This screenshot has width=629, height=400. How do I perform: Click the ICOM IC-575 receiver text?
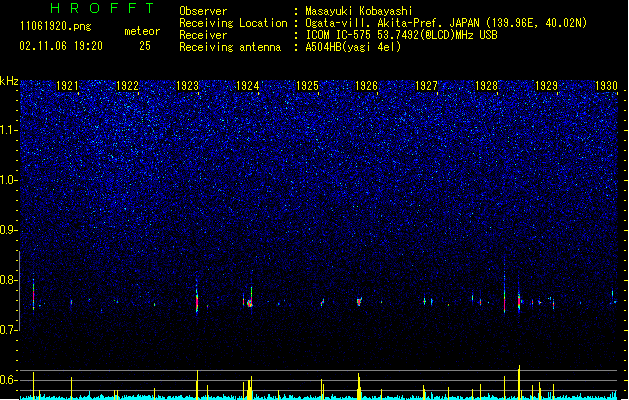[402, 35]
